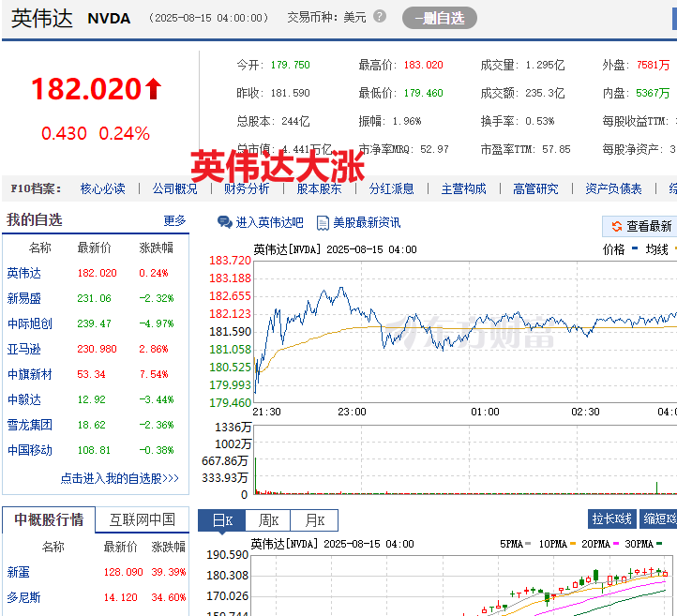Click 价格 blue legend marker
This screenshot has width=677, height=616.
point(634,248)
